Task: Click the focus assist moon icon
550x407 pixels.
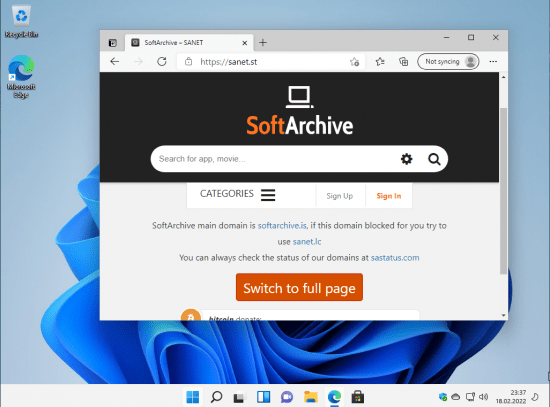Action: 535,397
